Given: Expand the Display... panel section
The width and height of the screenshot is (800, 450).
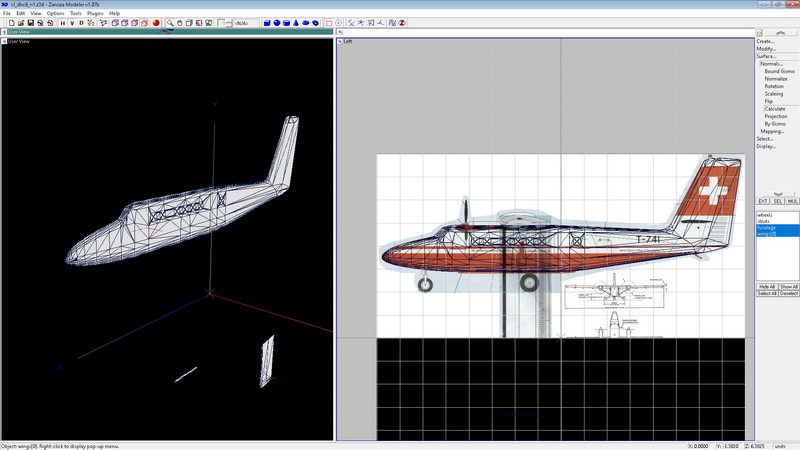Looking at the screenshot, I should [x=766, y=146].
